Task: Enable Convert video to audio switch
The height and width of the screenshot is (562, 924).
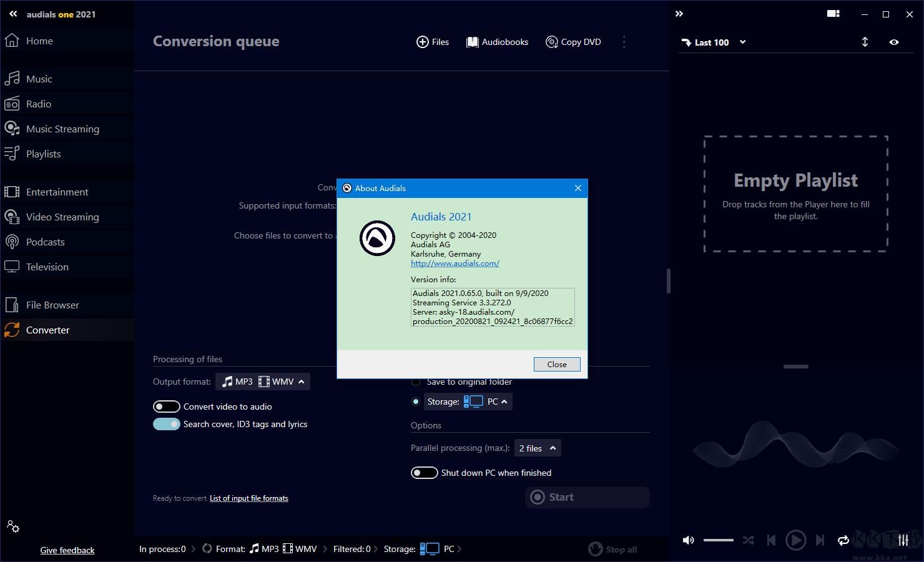Action: pos(167,407)
